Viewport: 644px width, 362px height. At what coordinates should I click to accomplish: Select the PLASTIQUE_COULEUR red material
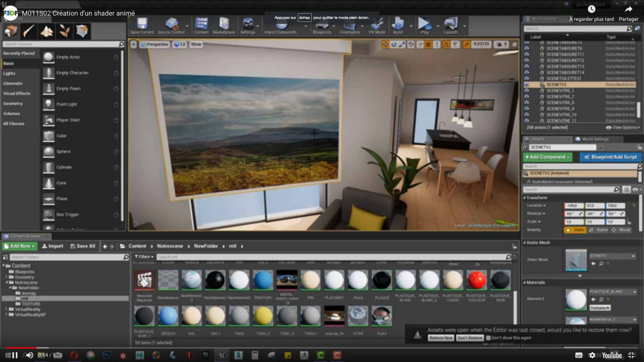(x=477, y=280)
